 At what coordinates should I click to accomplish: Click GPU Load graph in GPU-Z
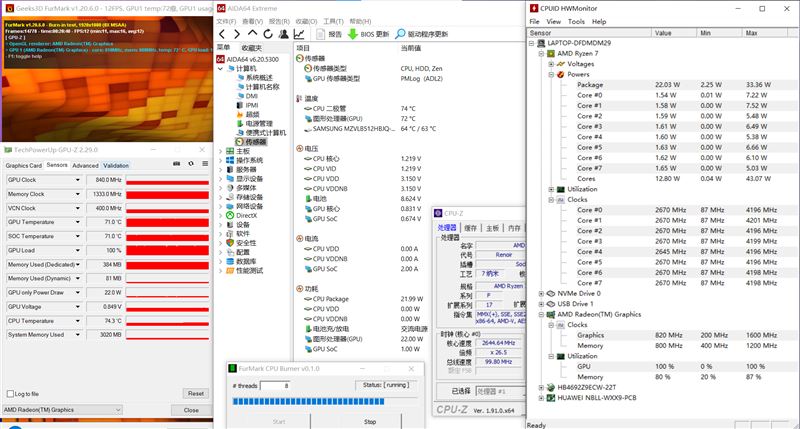coord(167,250)
